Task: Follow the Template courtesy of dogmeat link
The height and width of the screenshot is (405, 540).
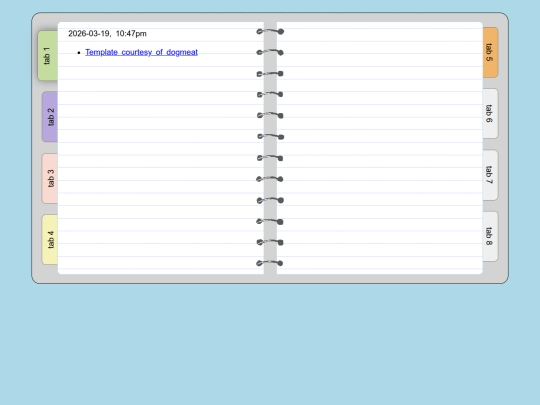Action: tap(141, 52)
